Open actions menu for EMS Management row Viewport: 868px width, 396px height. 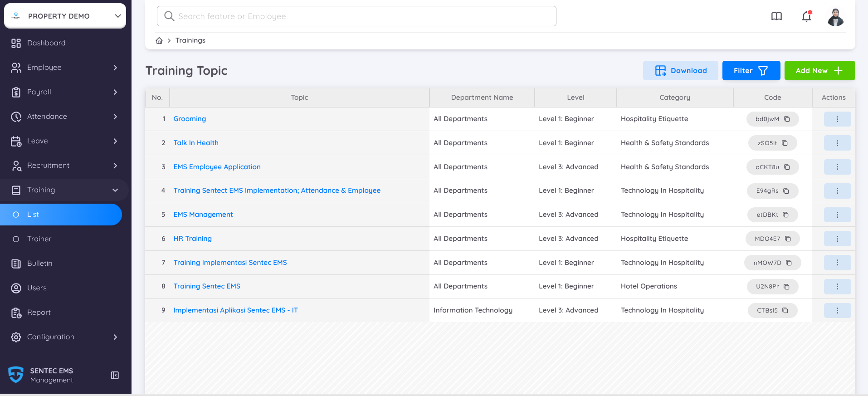point(837,215)
